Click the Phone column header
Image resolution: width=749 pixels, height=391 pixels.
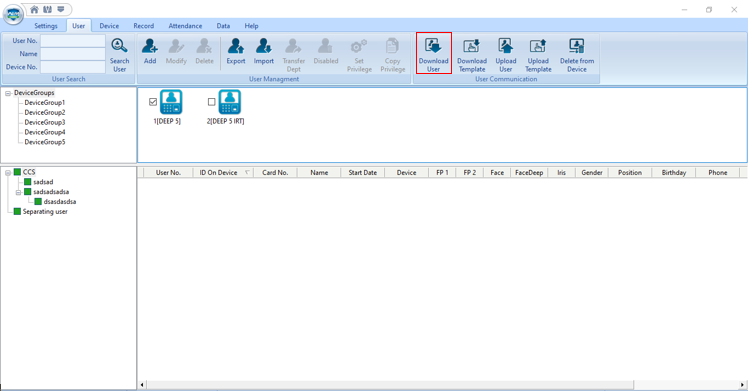[717, 173]
